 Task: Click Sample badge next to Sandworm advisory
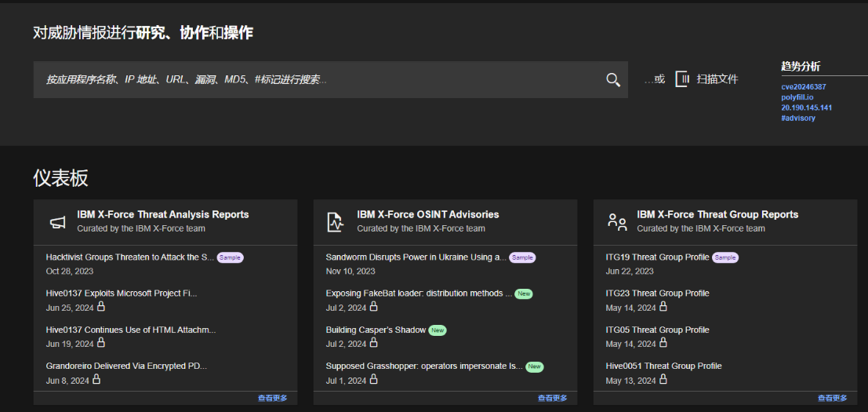(522, 257)
